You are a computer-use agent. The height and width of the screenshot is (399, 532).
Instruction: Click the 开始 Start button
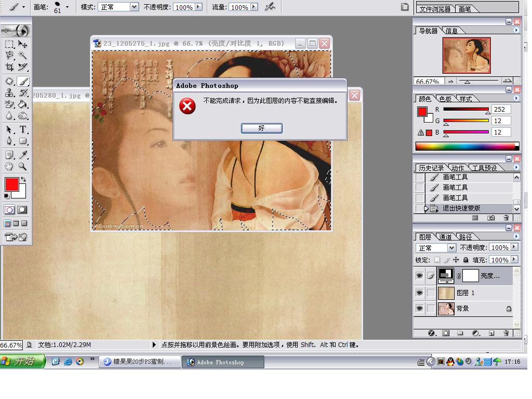coord(22,362)
